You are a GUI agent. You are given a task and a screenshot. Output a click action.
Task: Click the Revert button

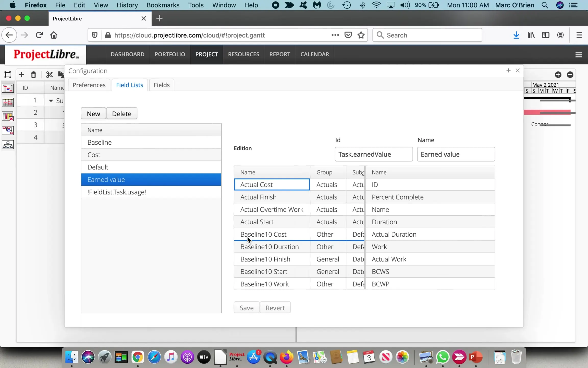coord(275,308)
